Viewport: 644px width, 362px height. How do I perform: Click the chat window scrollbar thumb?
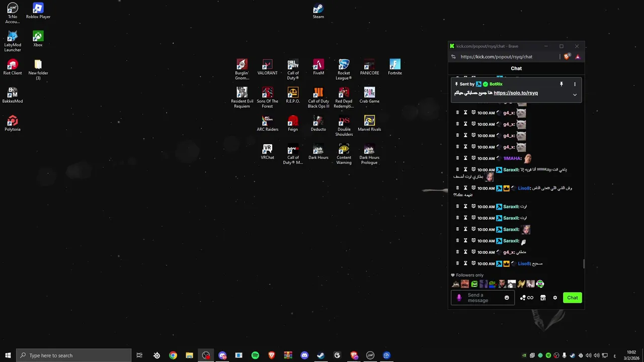[x=584, y=264]
